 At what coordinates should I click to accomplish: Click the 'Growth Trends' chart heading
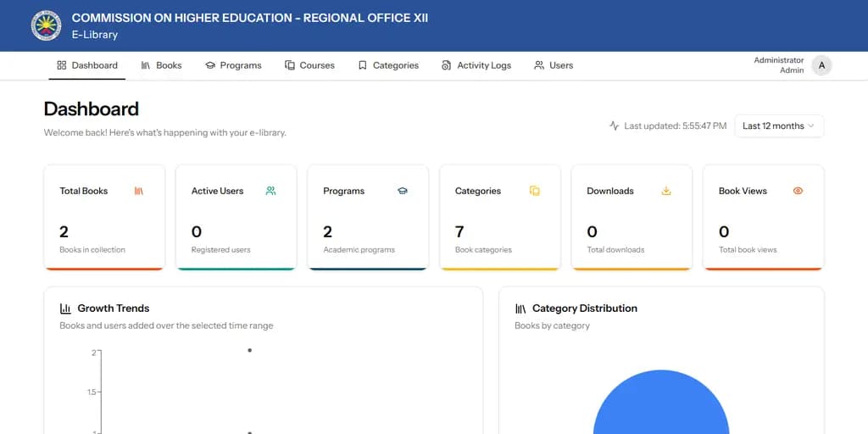pos(114,309)
